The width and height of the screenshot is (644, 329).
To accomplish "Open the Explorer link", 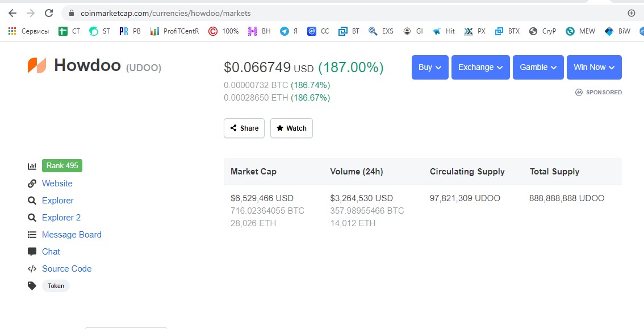I will tap(58, 201).
